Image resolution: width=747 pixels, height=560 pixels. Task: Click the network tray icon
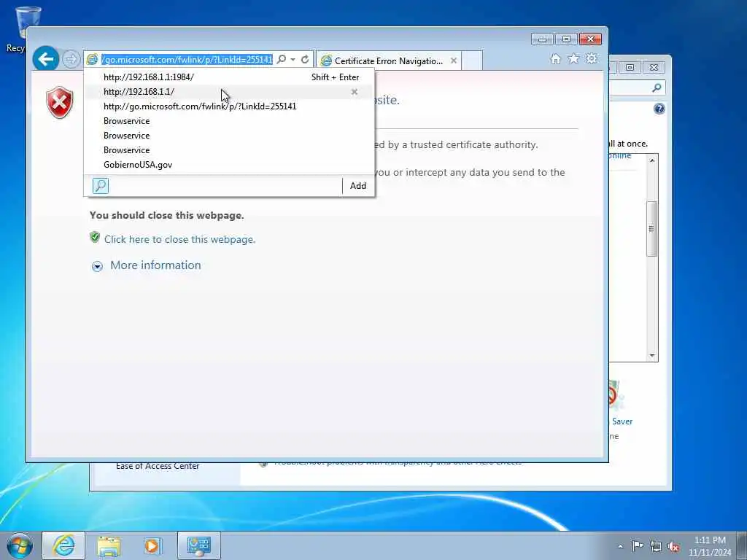point(656,546)
